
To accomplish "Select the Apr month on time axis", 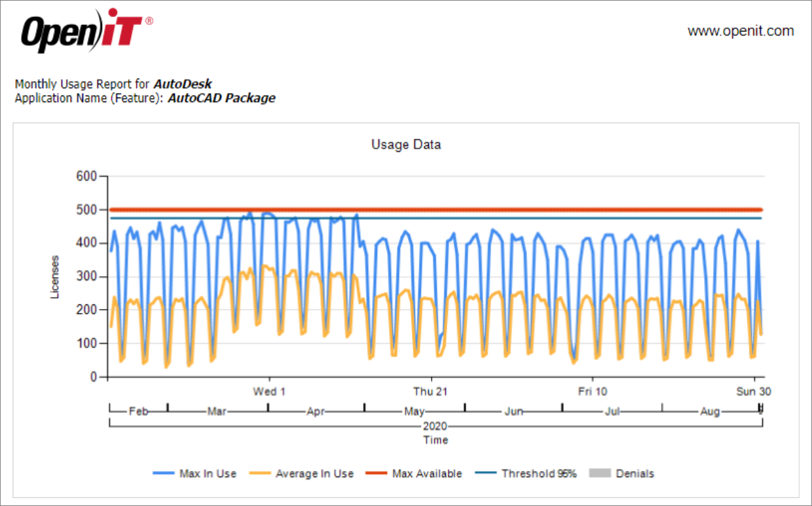I will [316, 412].
